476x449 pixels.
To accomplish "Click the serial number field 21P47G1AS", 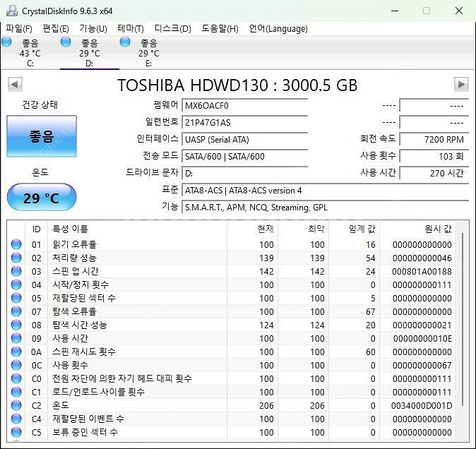I will 244,123.
